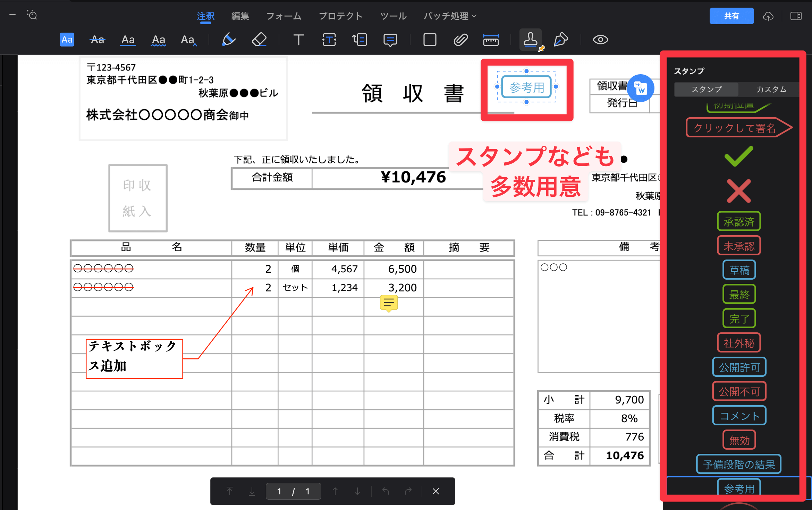Select the signature pen tool
The image size is (812, 510).
tap(561, 40)
